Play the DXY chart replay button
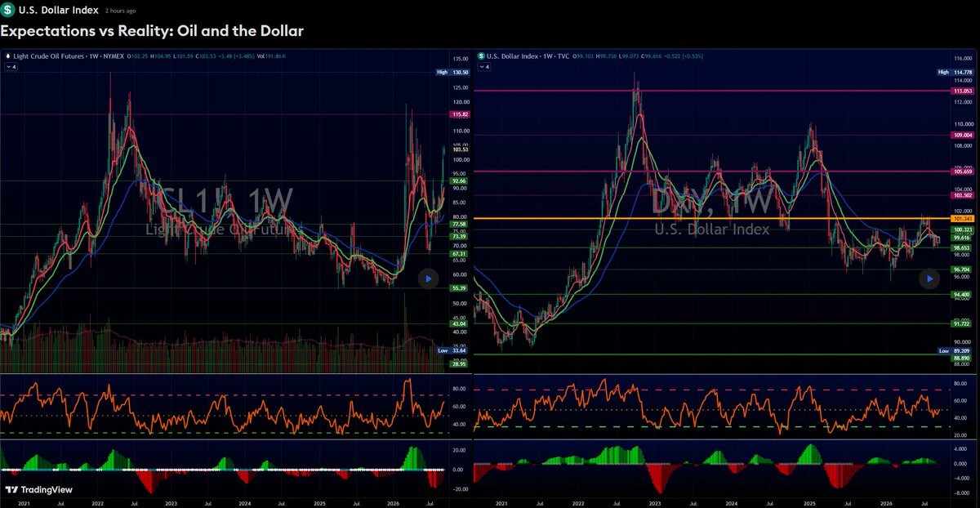980x508 pixels. (929, 279)
